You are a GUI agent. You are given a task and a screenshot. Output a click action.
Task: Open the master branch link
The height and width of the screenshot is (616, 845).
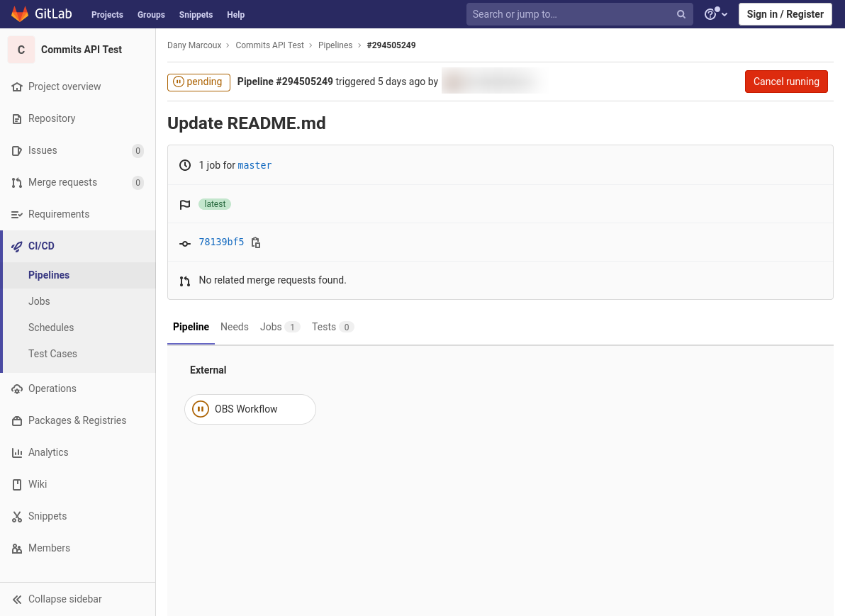254,165
